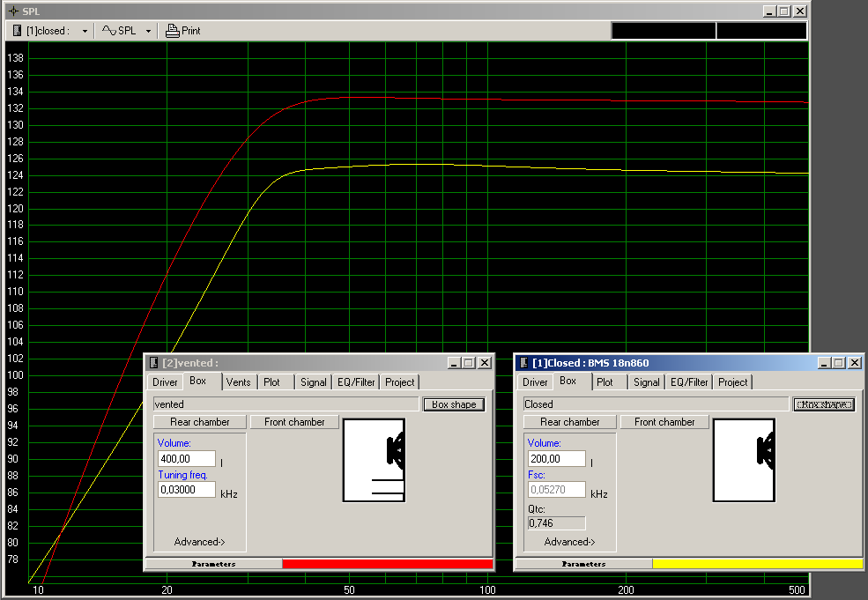Expand Advanced-> options in vented window

point(199,542)
